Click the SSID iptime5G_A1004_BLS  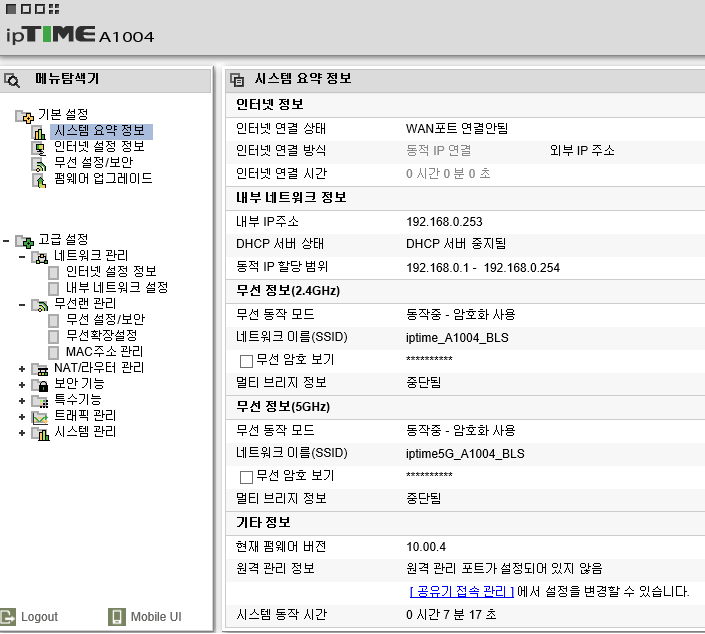pos(465,454)
